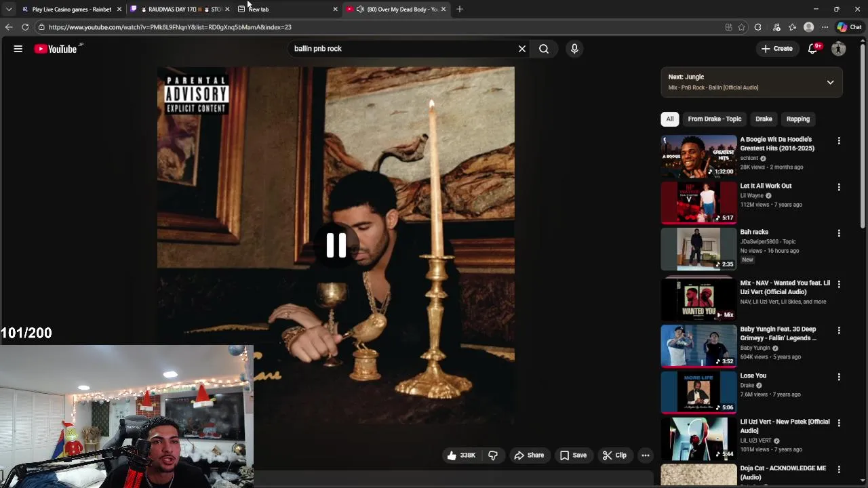Open options for NAV Wanted You mix

click(x=839, y=284)
